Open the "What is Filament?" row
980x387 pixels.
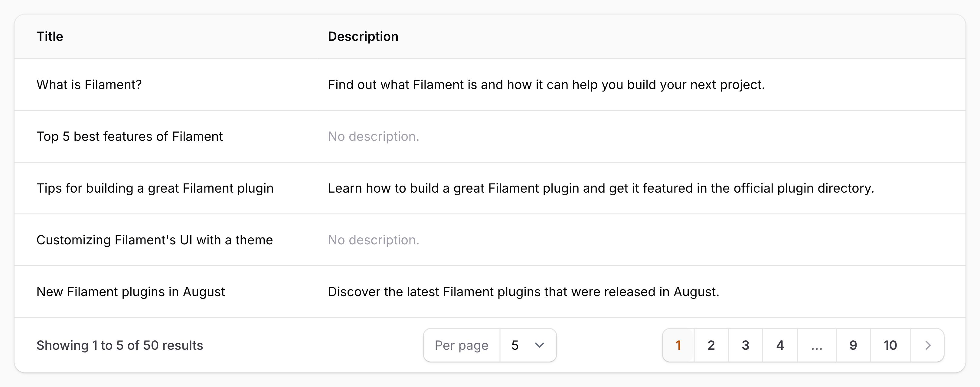click(89, 84)
